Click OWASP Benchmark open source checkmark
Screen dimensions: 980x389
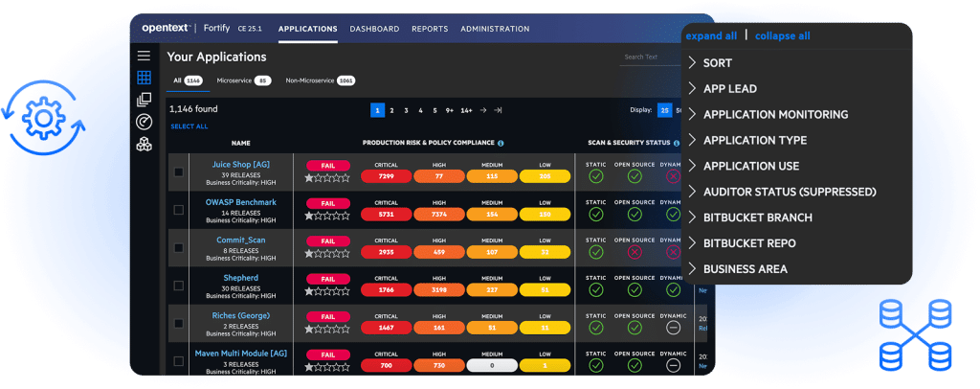coord(635,215)
